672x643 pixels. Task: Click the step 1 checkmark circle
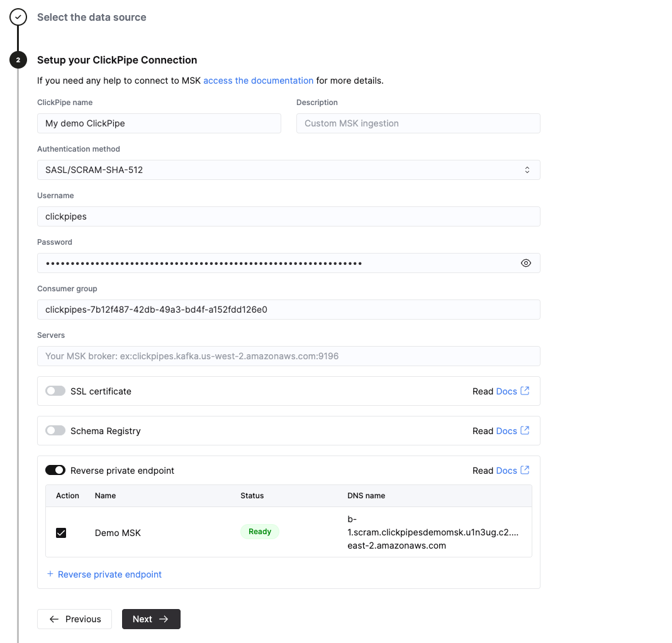18,17
